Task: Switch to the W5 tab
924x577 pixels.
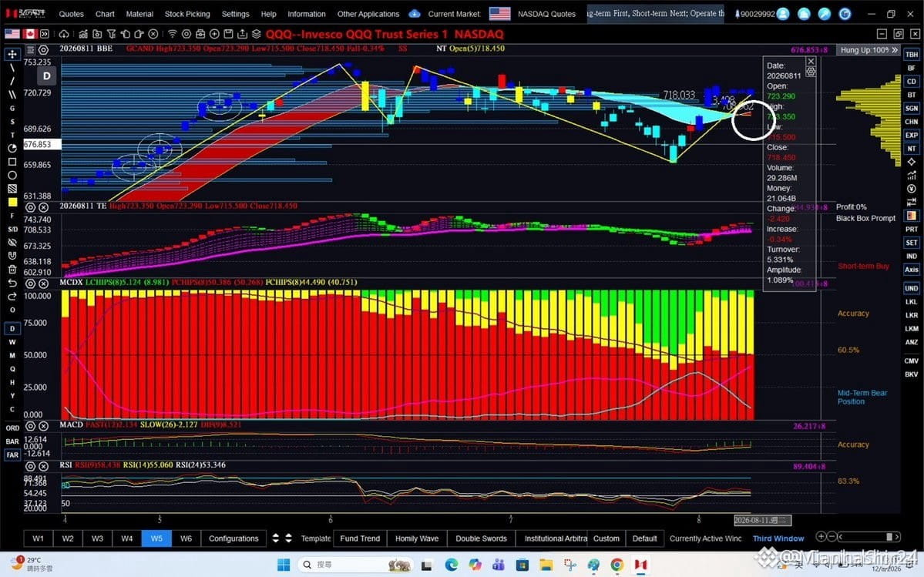Action: [x=156, y=538]
